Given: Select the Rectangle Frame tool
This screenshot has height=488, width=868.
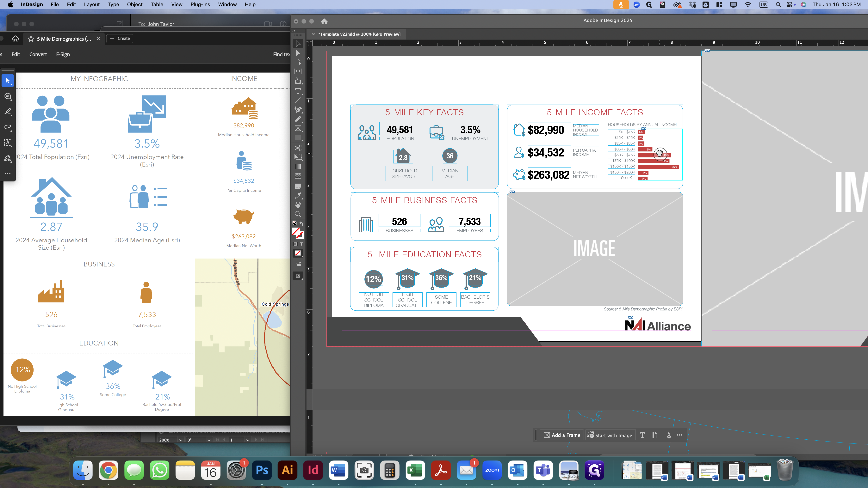Looking at the screenshot, I should pyautogui.click(x=298, y=128).
